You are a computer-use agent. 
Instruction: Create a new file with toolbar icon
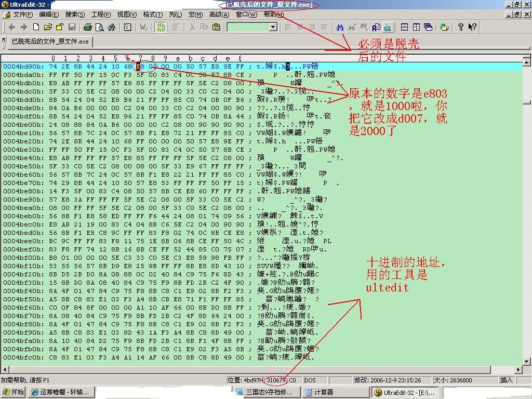(x=36, y=27)
